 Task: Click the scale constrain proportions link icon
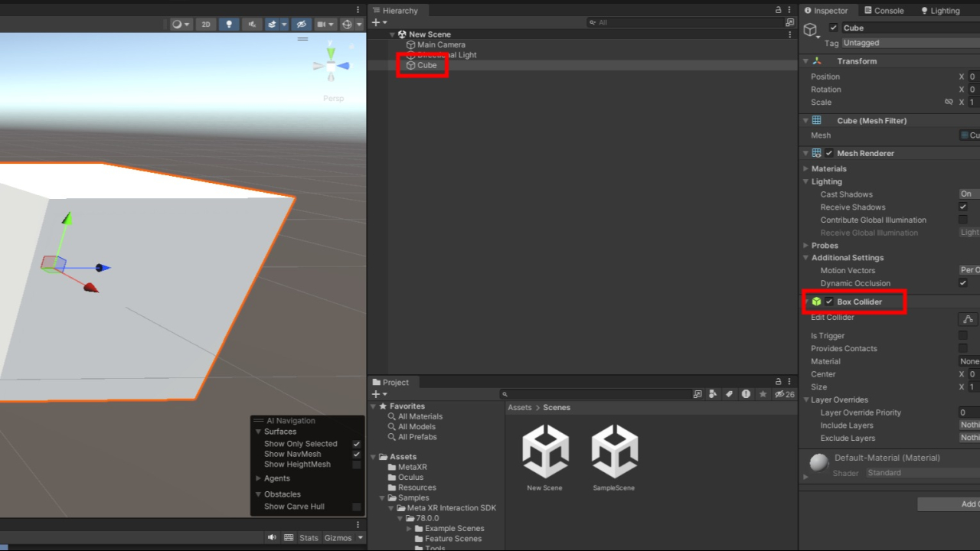pos(949,102)
